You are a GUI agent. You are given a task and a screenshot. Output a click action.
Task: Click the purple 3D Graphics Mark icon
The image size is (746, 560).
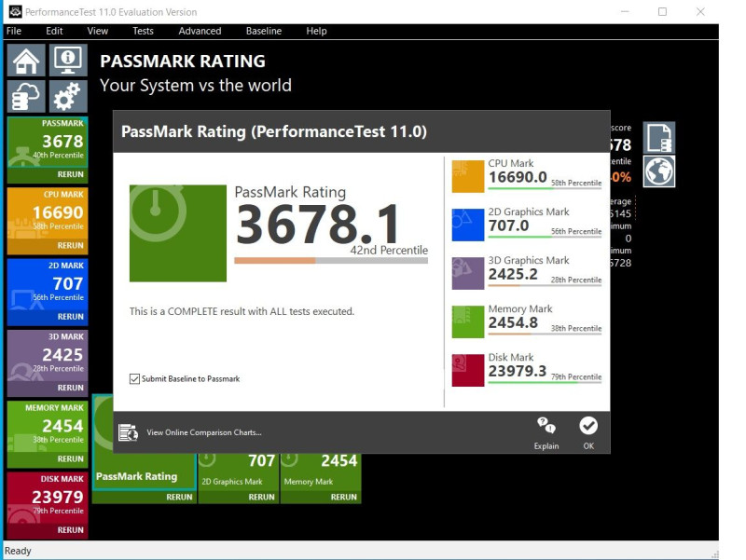[x=468, y=273]
